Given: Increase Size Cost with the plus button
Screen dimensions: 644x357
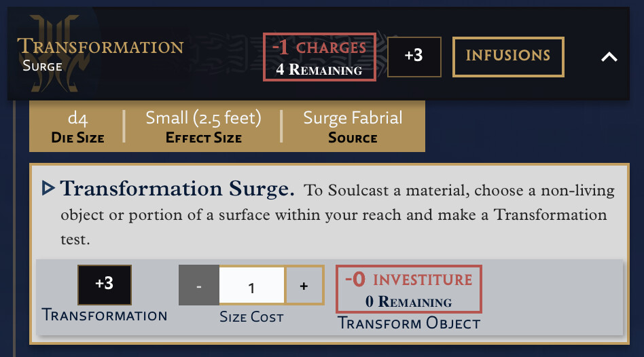Looking at the screenshot, I should coord(304,285).
